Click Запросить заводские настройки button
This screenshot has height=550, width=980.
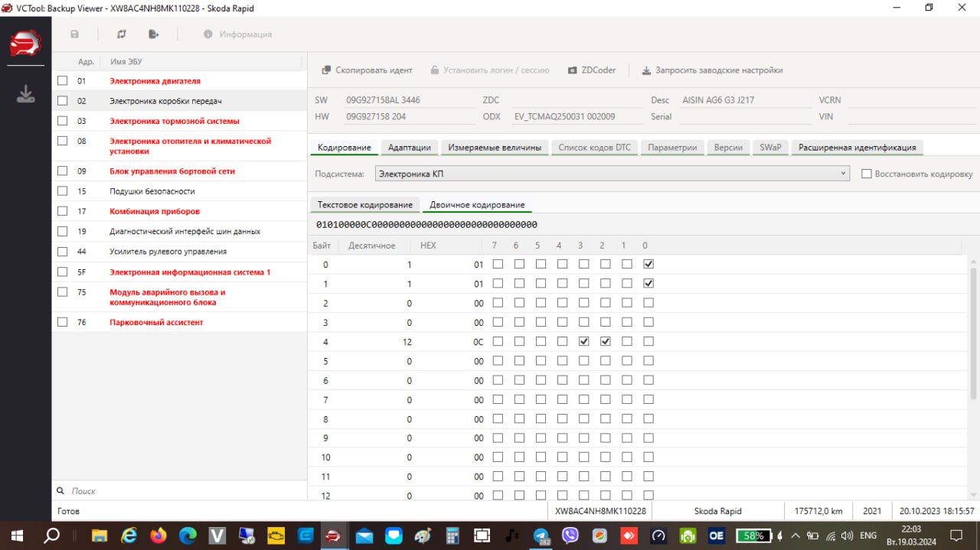pos(712,70)
